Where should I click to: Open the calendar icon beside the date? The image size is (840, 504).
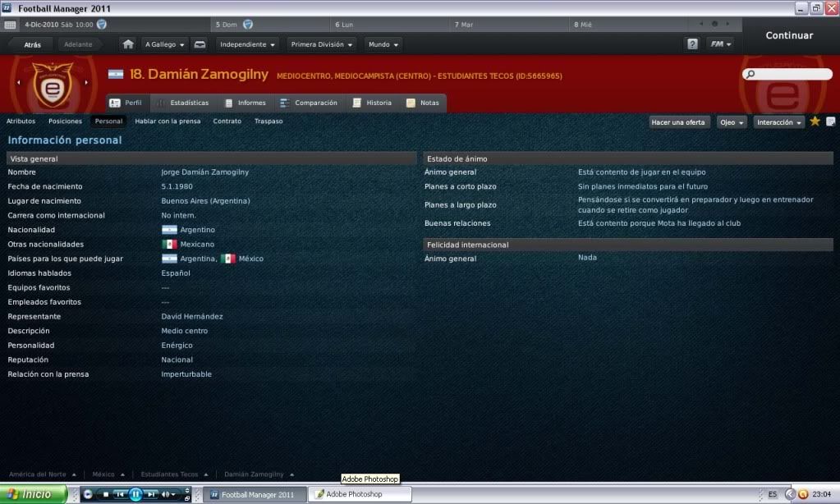pos(10,25)
